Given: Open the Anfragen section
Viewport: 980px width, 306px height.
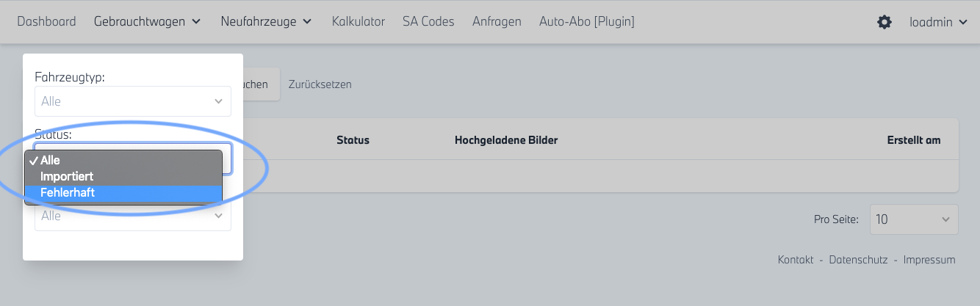Looking at the screenshot, I should point(497,21).
